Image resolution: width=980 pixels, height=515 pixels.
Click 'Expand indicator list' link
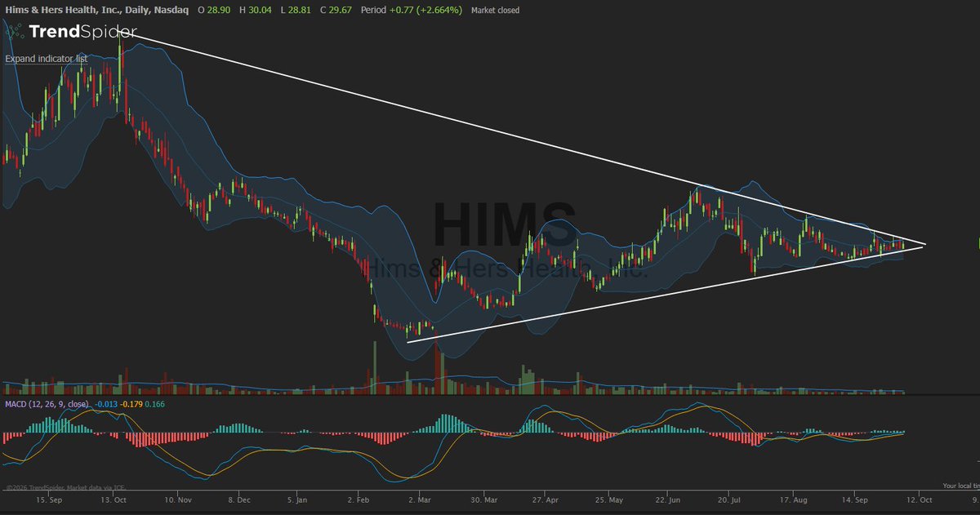[x=46, y=59]
